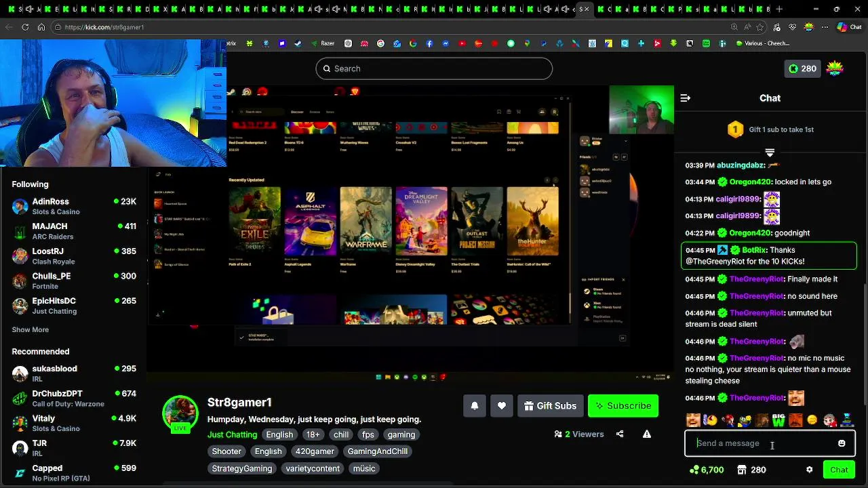This screenshot has height=488, width=868.
Task: Open TJR recommended channel
Action: (x=73, y=448)
